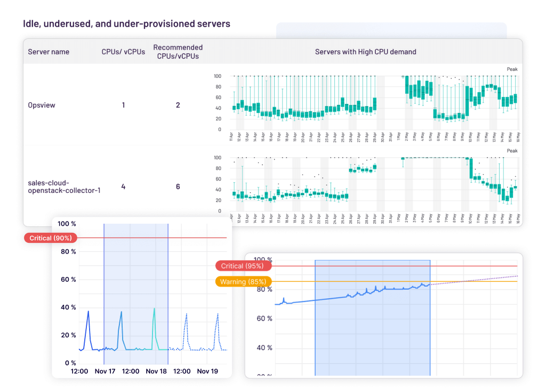Click the Critical (95%) threshold badge

[243, 266]
